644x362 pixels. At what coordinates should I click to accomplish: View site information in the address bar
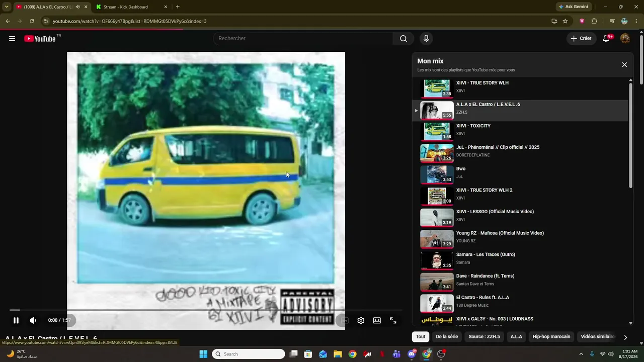pyautogui.click(x=46, y=21)
